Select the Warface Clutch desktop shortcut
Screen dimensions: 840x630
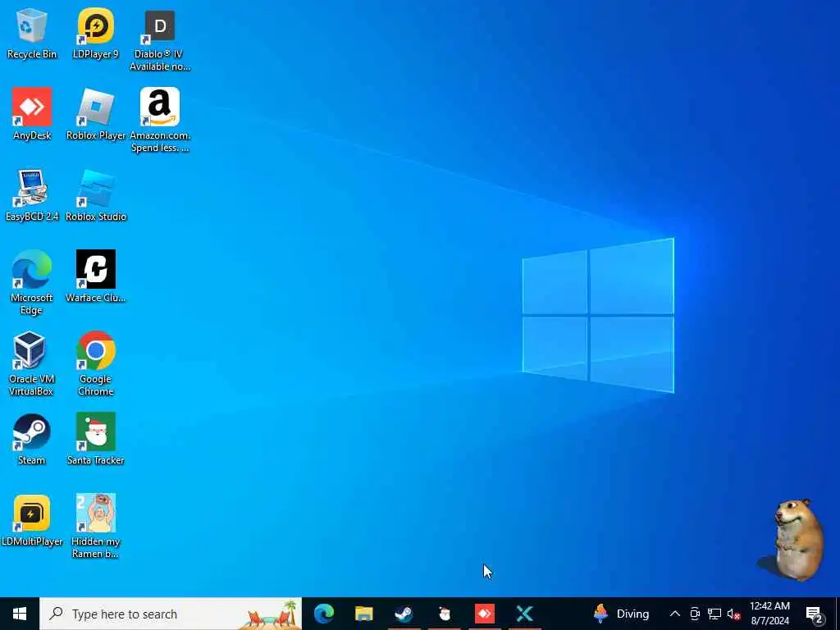click(95, 277)
